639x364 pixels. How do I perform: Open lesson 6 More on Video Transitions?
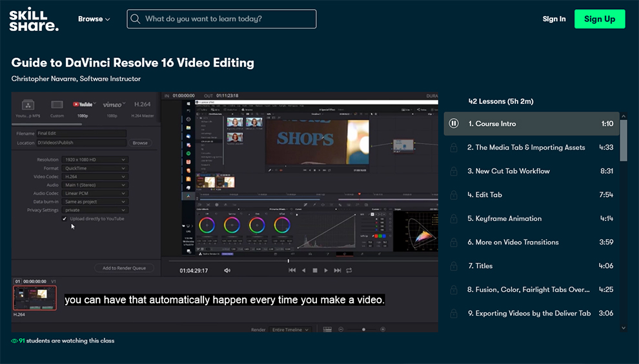click(x=531, y=242)
